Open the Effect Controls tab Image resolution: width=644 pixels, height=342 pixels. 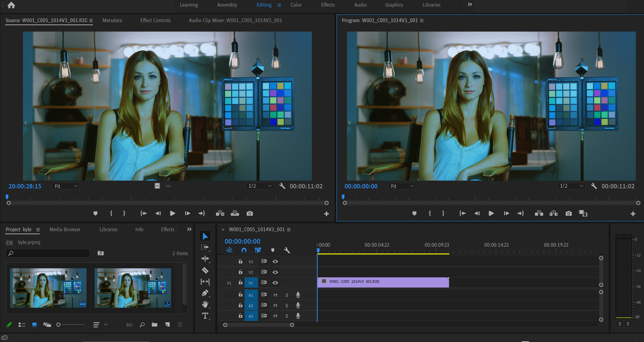pyautogui.click(x=155, y=20)
